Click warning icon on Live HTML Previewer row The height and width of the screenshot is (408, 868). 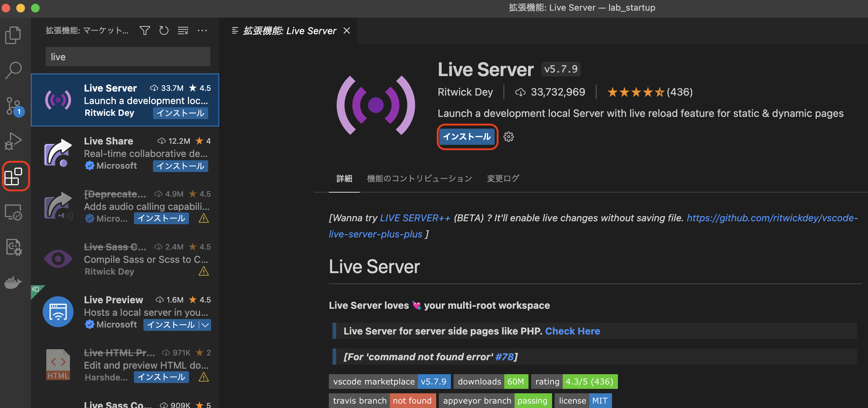[x=204, y=377]
